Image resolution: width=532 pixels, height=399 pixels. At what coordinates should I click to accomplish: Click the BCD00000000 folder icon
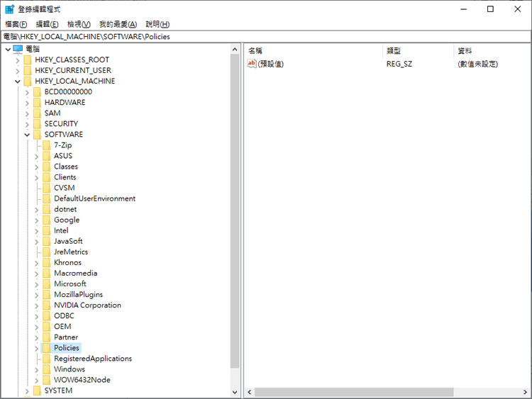(x=38, y=92)
